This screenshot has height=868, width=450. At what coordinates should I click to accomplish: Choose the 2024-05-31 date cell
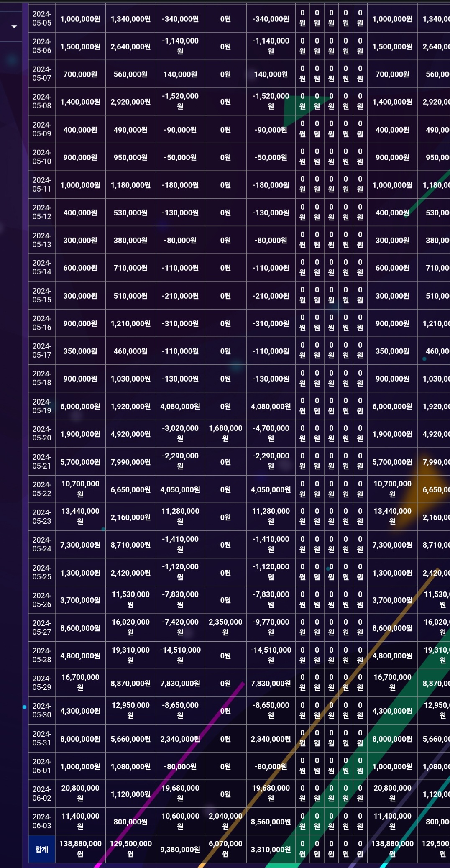tap(42, 739)
